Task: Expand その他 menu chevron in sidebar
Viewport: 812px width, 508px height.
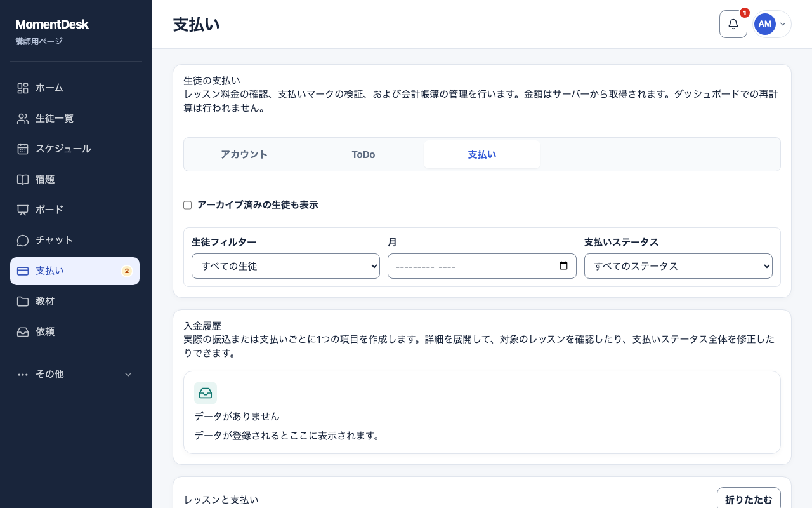Action: (x=128, y=375)
